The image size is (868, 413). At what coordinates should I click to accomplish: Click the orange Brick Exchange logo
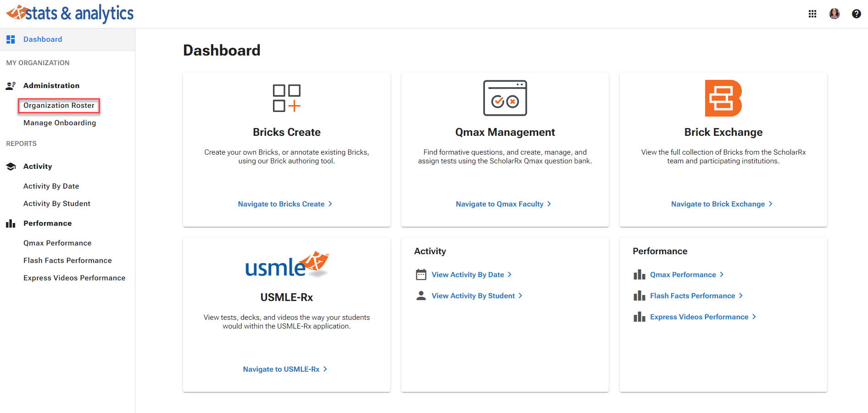[x=723, y=98]
